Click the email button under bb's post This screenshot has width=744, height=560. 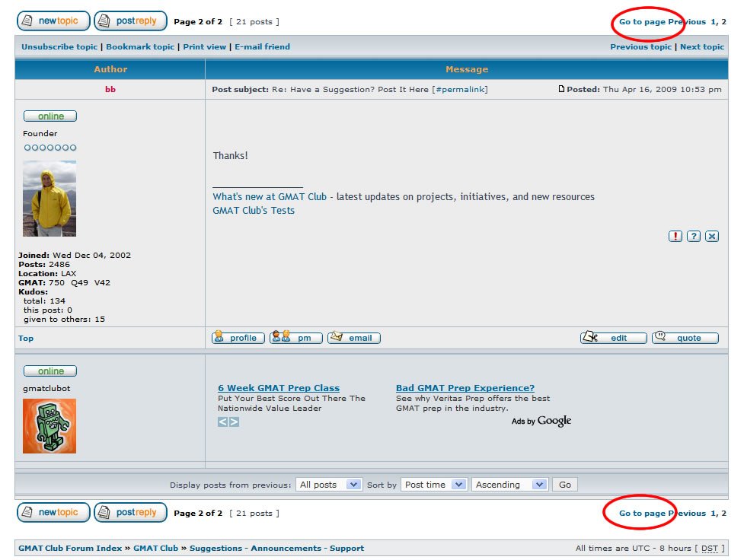pos(354,338)
